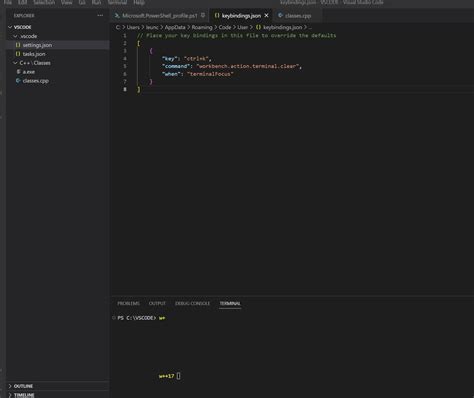Viewport: 474px width, 398px height.
Task: Click the C++ file icon on classes.cpp tab
Action: point(280,15)
